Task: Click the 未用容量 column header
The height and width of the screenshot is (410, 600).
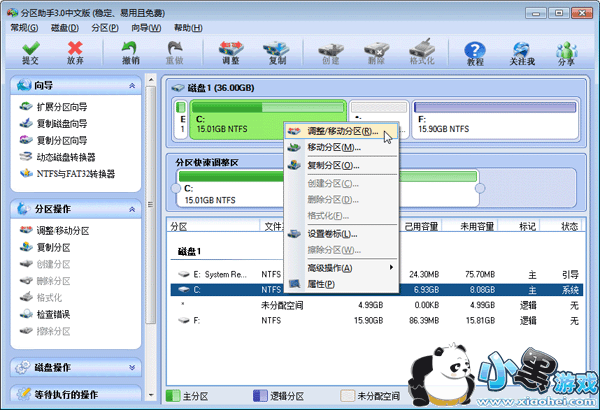Action: (x=470, y=226)
